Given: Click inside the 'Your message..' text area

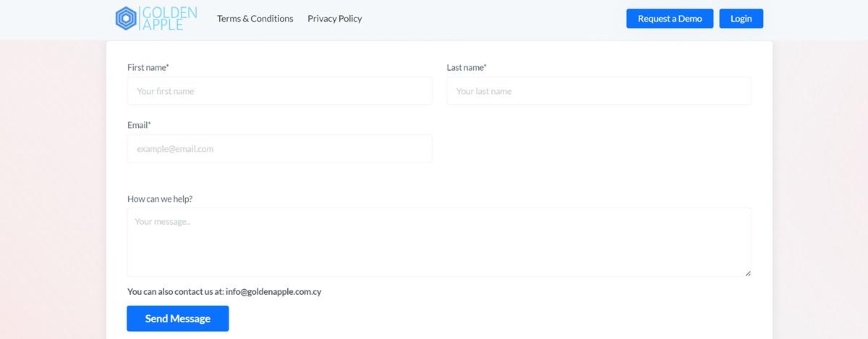Looking at the screenshot, I should (438, 242).
